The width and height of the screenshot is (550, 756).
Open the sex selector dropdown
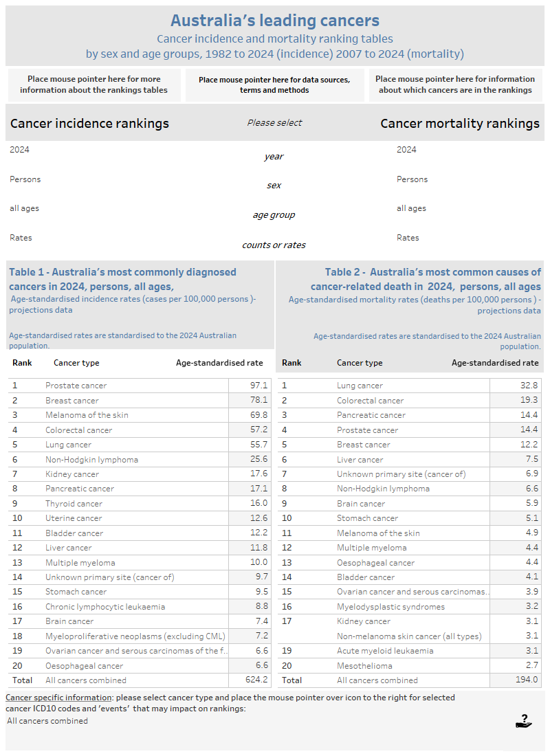click(x=274, y=185)
